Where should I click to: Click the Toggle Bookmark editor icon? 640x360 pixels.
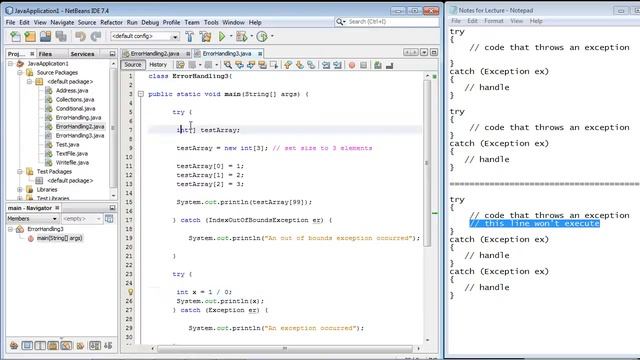click(x=311, y=65)
